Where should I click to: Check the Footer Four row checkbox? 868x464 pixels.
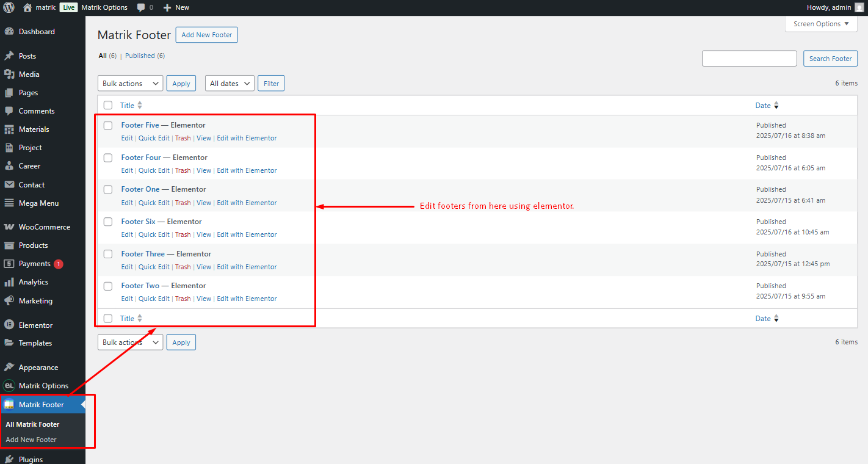108,158
